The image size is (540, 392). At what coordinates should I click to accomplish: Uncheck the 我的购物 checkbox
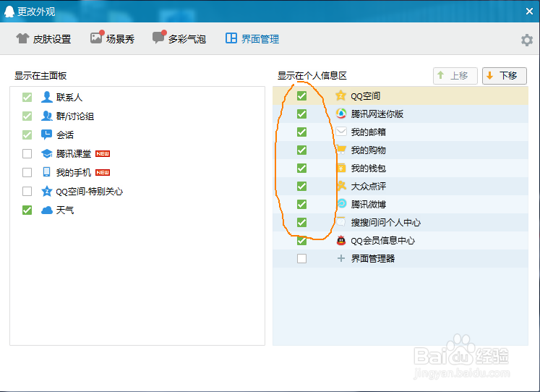click(301, 150)
